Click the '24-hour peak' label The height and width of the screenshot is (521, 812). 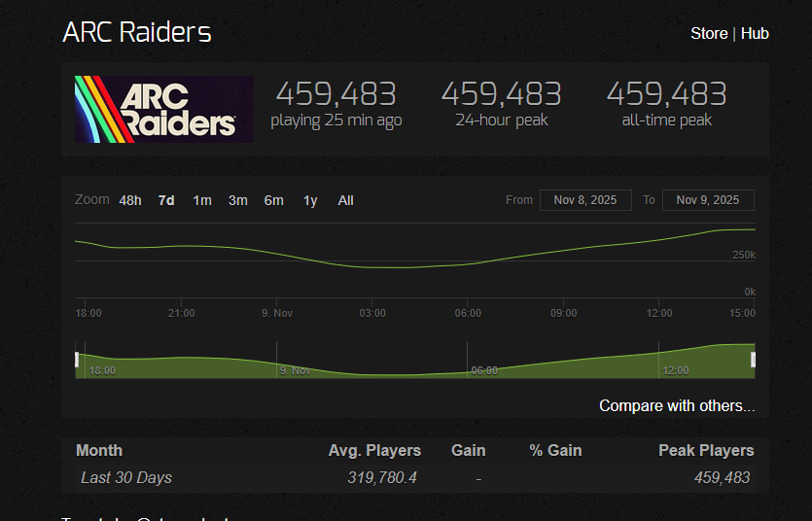click(501, 120)
